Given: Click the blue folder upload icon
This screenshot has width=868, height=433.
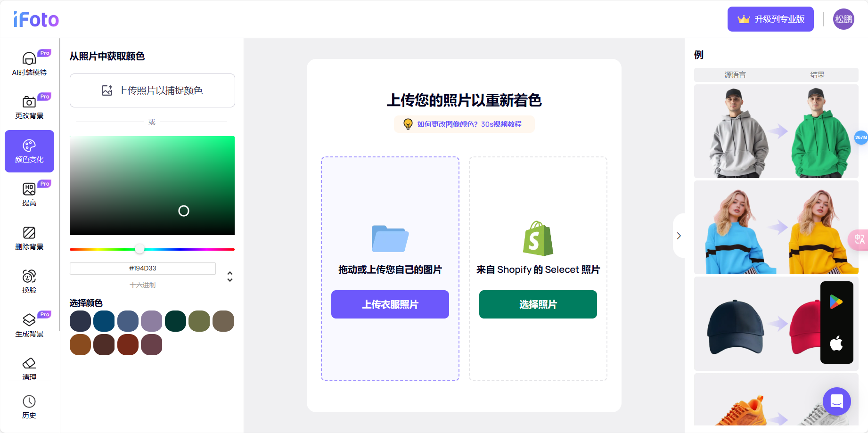Looking at the screenshot, I should pos(390,238).
